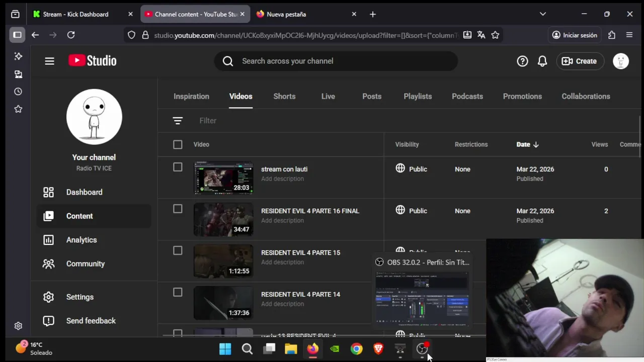Screen dimensions: 644x362
Task: Open Google Chrome from taskbar
Action: pyautogui.click(x=357, y=349)
